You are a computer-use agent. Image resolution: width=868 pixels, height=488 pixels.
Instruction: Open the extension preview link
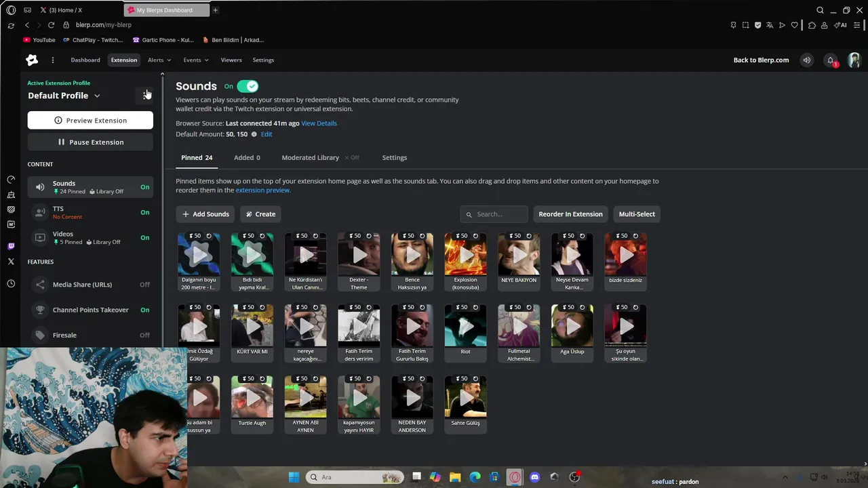tap(262, 190)
